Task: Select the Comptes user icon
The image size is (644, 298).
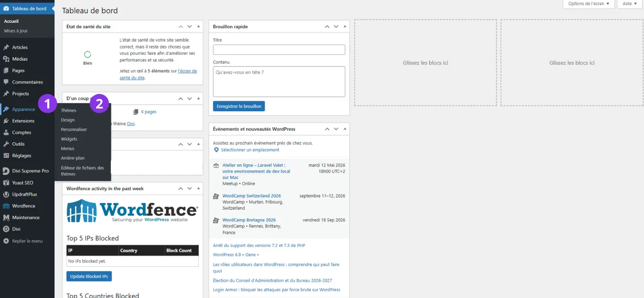Action: click(x=6, y=132)
